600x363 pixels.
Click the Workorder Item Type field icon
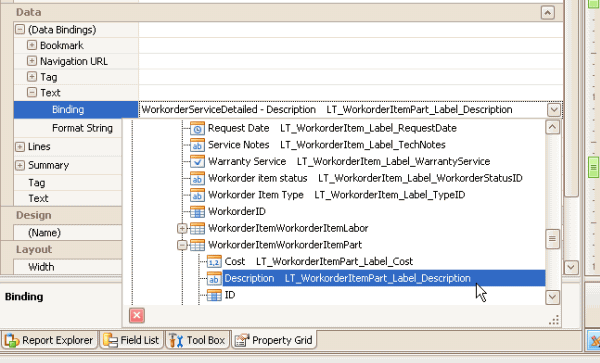(x=197, y=195)
